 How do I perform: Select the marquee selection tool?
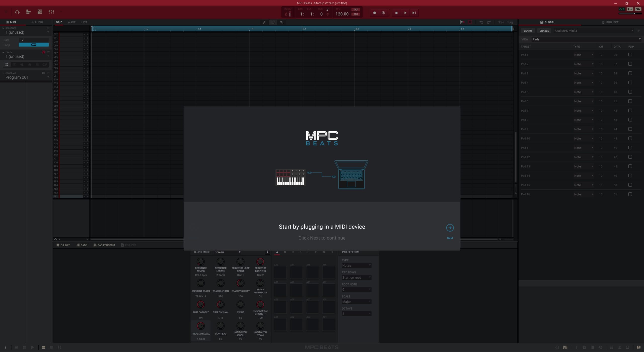pos(273,22)
